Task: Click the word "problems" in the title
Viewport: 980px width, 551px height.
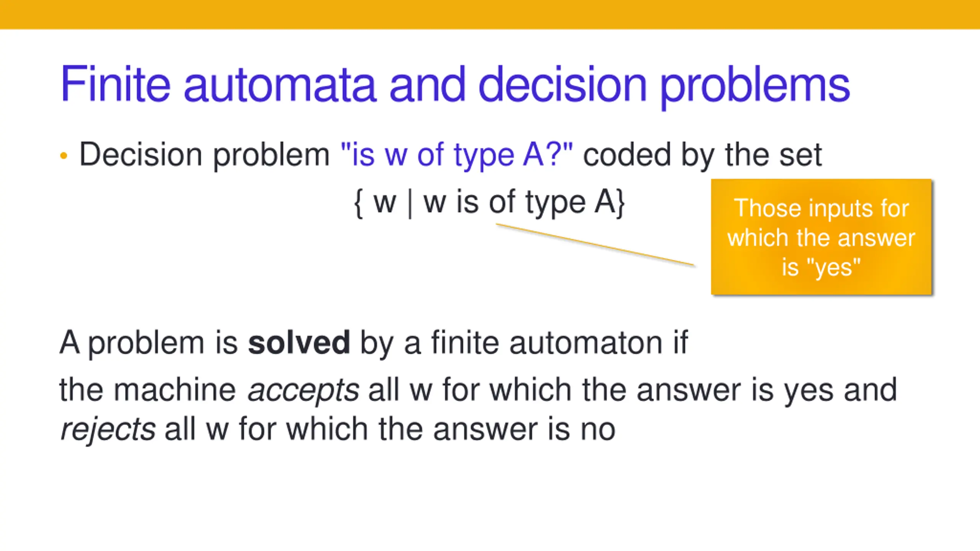Action: (x=755, y=86)
